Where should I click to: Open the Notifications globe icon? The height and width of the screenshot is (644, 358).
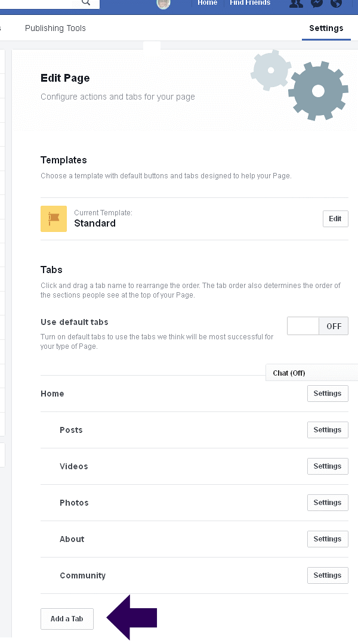[x=337, y=3]
